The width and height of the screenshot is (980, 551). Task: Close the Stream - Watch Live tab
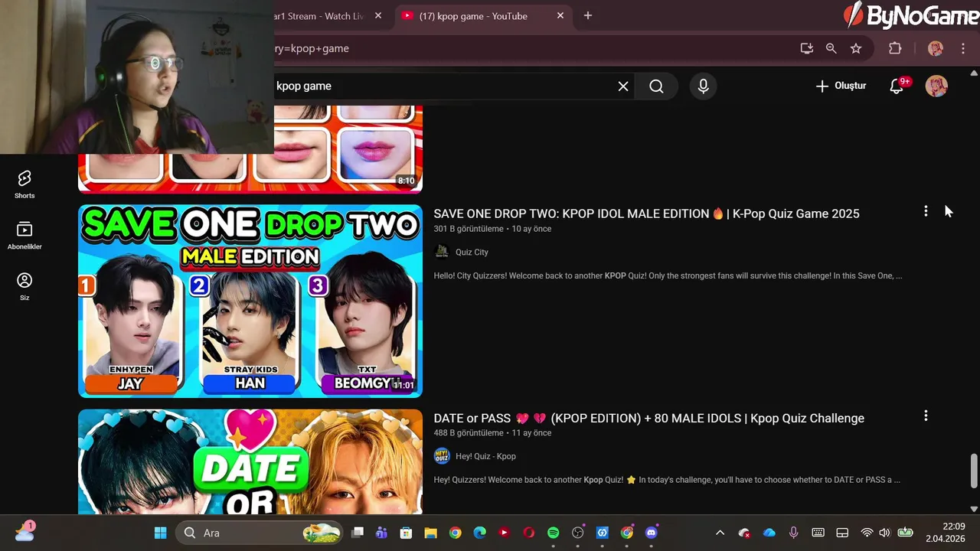click(x=378, y=15)
